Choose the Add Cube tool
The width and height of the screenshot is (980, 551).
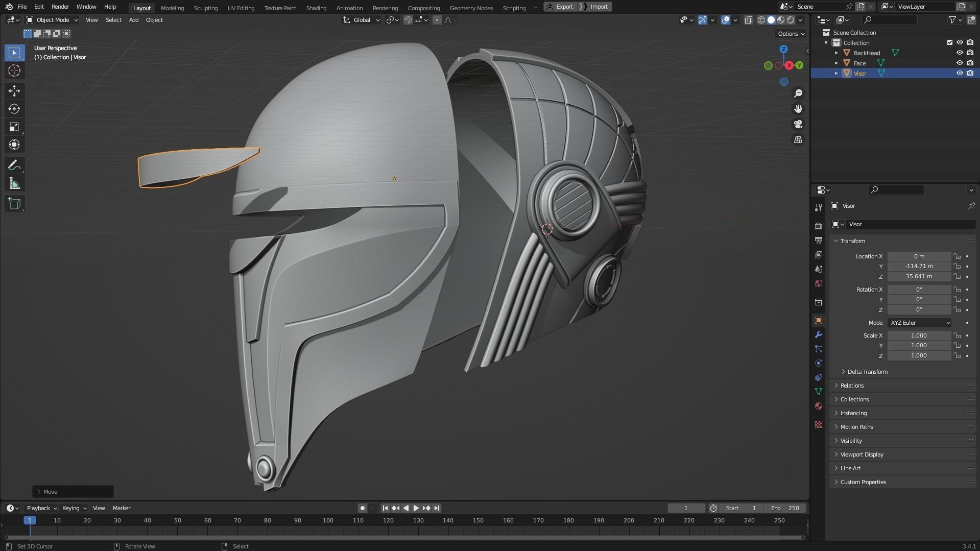14,204
